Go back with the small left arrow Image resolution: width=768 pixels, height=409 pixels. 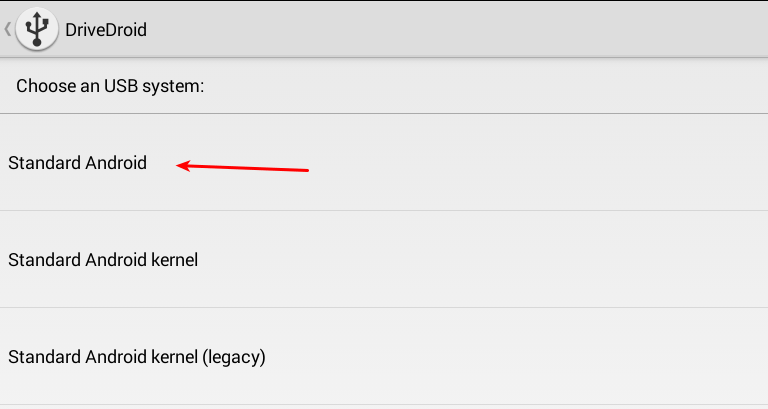[x=8, y=29]
